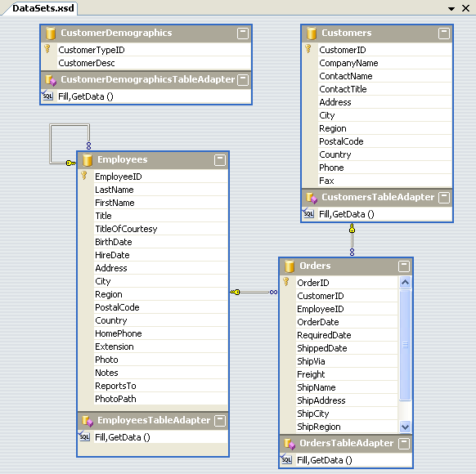Click the primary key icon beside OrderID

pos(286,282)
